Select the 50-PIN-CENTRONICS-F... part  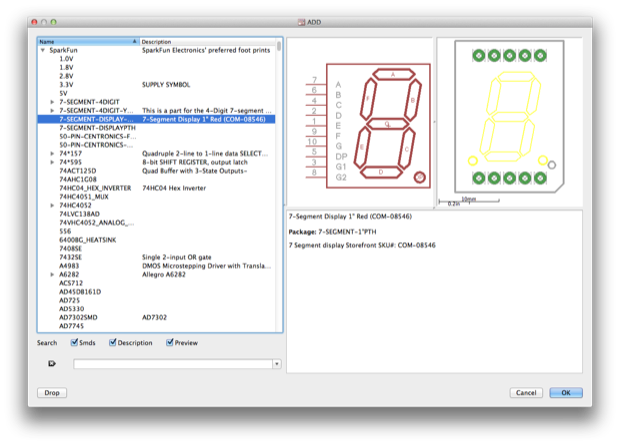tap(98, 136)
